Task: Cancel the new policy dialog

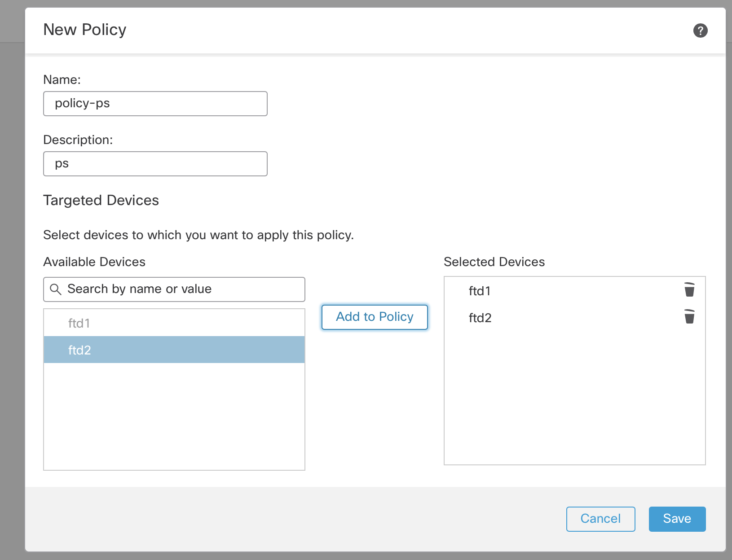Action: tap(600, 519)
